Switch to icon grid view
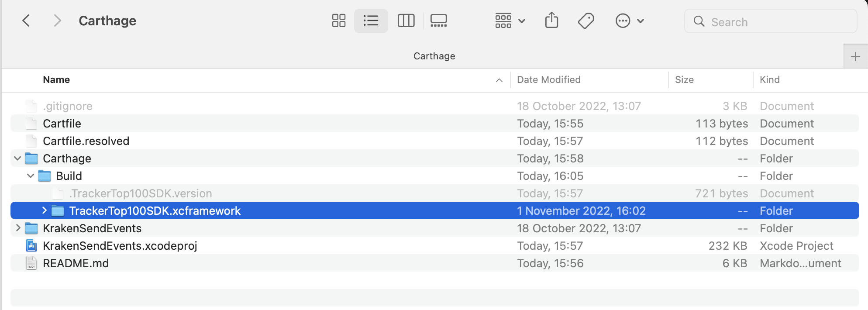 click(x=338, y=21)
